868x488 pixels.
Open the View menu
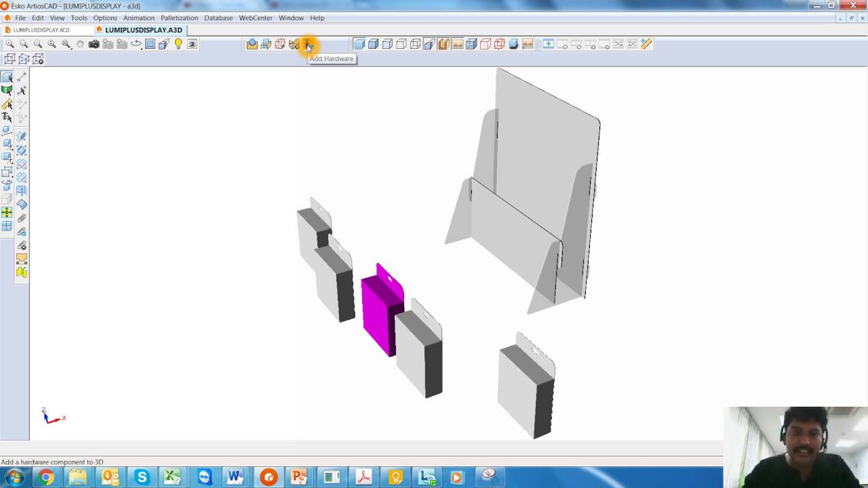tap(57, 18)
